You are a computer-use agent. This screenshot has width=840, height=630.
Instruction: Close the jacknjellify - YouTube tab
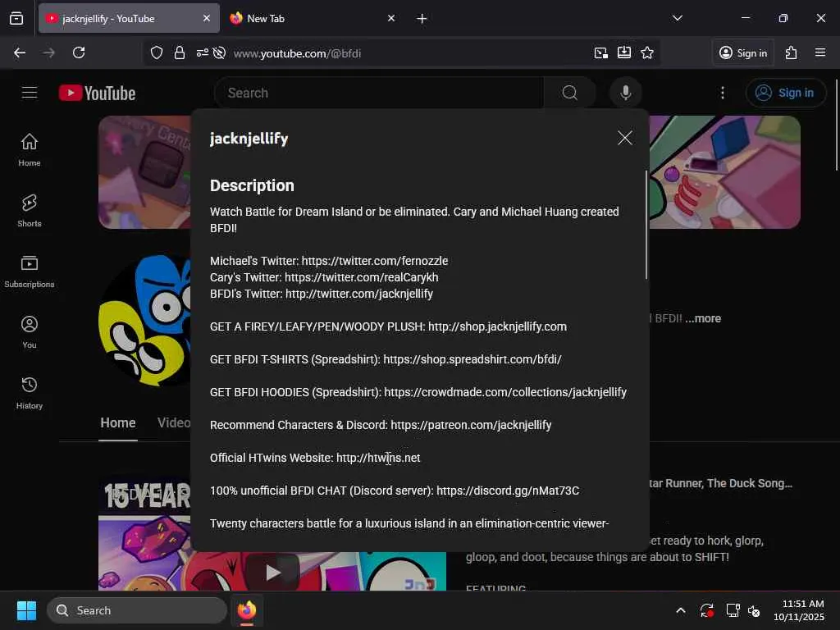[206, 18]
